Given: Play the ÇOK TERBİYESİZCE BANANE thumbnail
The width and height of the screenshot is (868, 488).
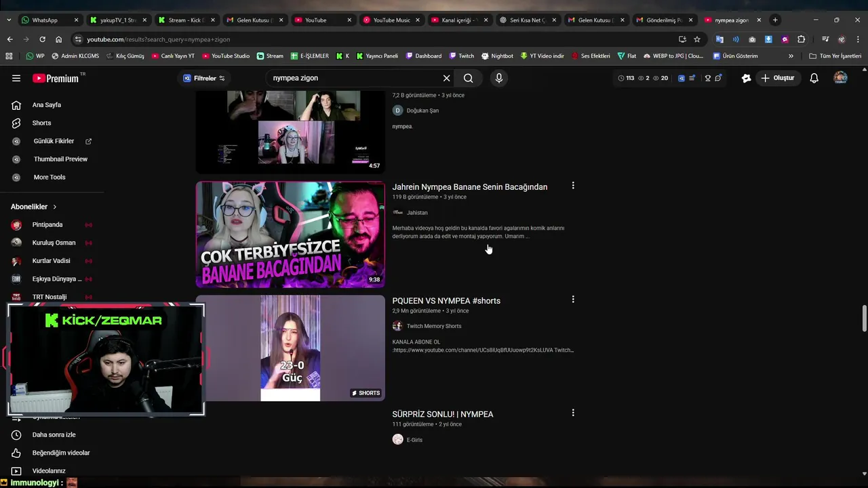Looking at the screenshot, I should [x=290, y=235].
